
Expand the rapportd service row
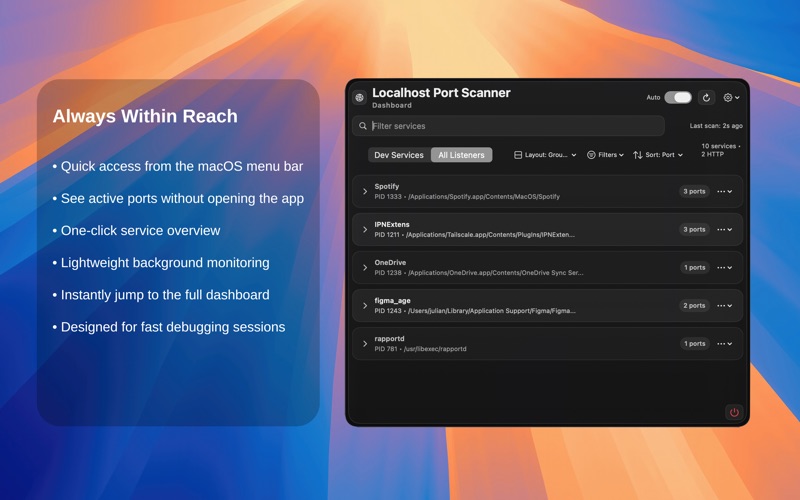(x=365, y=344)
